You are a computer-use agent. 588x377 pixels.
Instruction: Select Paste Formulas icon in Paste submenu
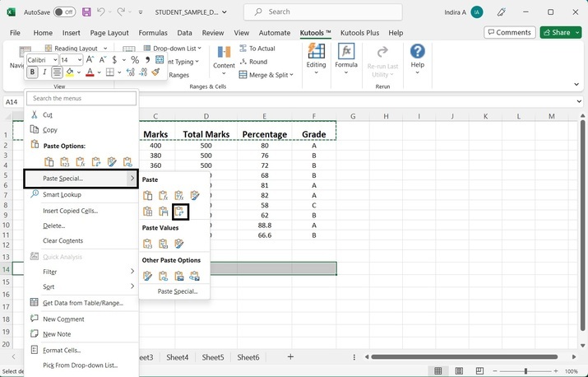point(164,195)
